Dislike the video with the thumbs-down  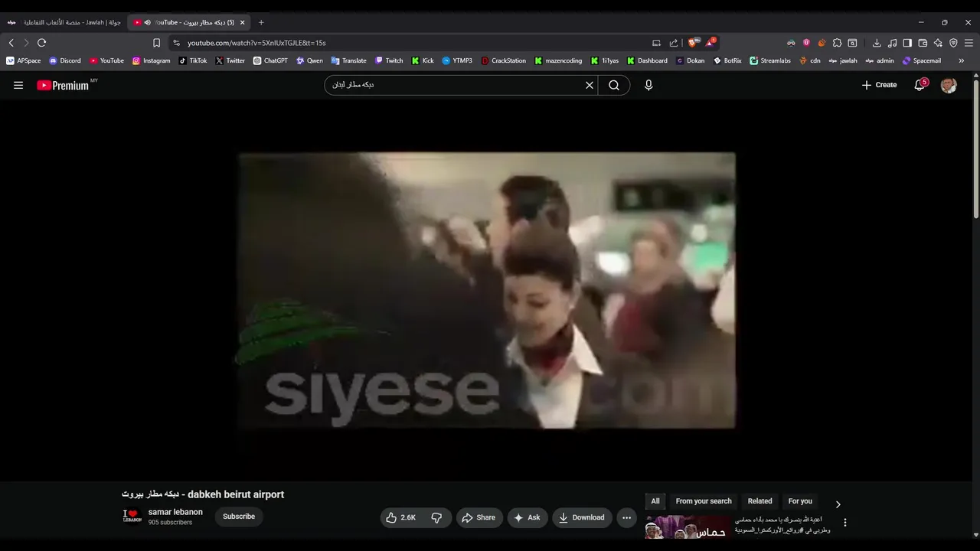pyautogui.click(x=436, y=517)
